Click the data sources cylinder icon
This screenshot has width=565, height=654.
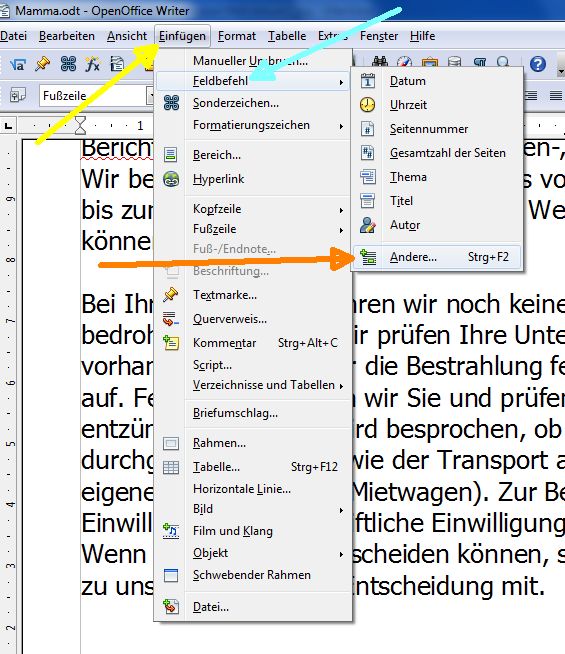click(454, 62)
